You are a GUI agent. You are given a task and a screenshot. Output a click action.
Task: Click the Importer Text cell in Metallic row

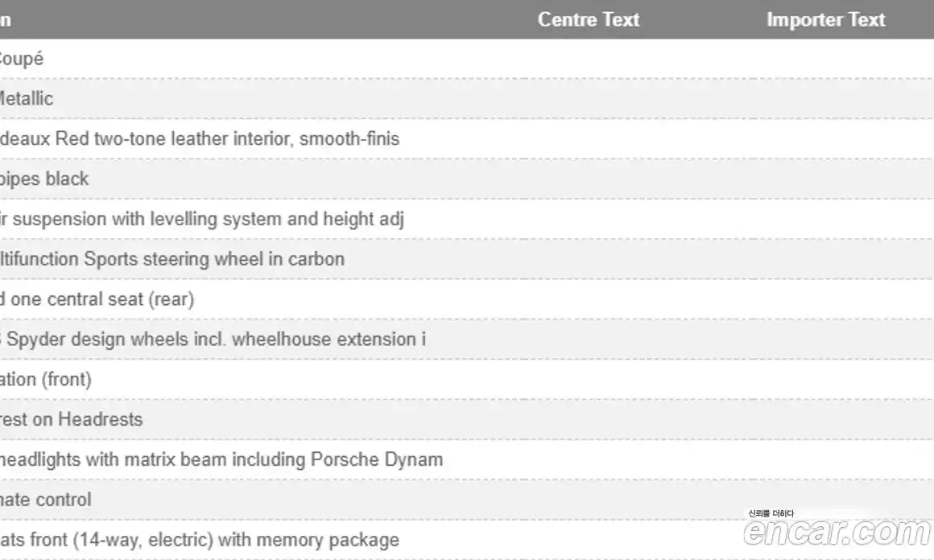click(825, 99)
